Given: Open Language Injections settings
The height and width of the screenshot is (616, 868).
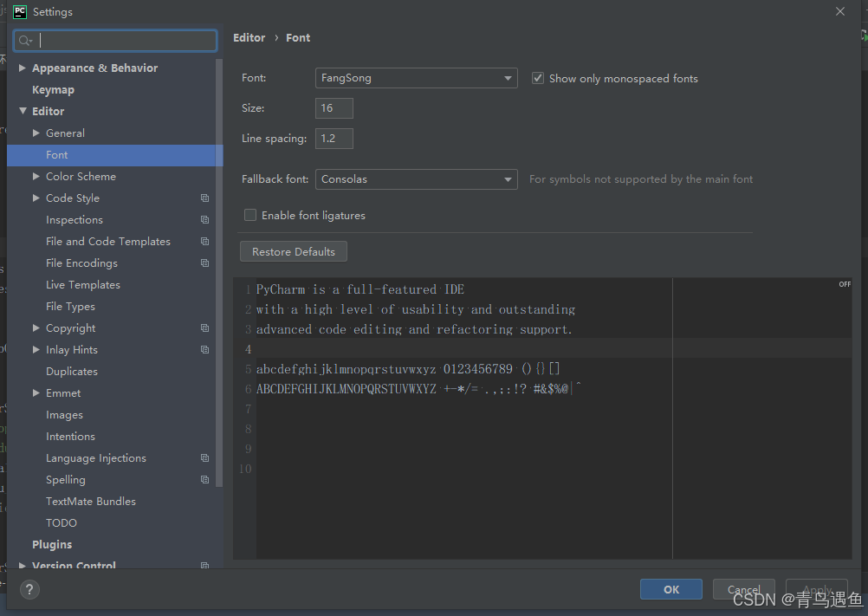Looking at the screenshot, I should point(96,458).
